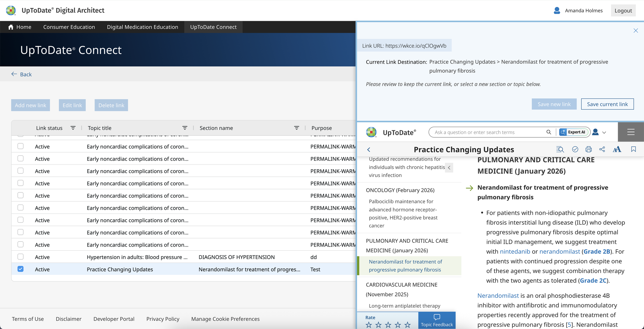644x329 pixels.
Task: Click the Purpose cell reading Test
Action: [x=315, y=269]
